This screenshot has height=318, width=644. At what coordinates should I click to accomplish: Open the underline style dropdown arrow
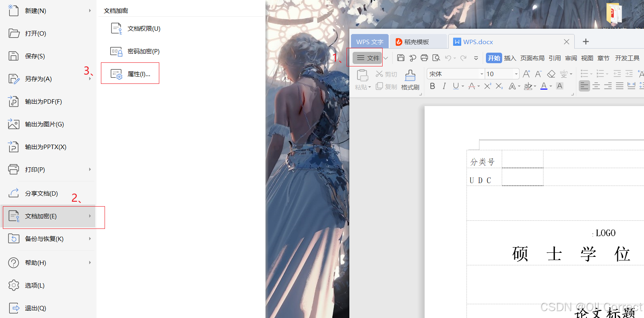pyautogui.click(x=463, y=86)
